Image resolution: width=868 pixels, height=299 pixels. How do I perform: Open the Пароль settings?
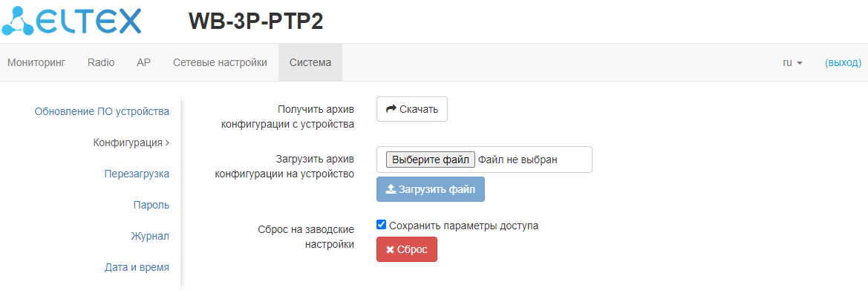151,205
